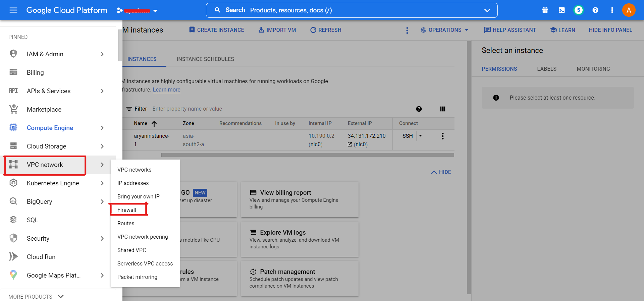The height and width of the screenshot is (301, 644).
Task: Expand Compute Engine submenu arrow
Action: click(102, 128)
